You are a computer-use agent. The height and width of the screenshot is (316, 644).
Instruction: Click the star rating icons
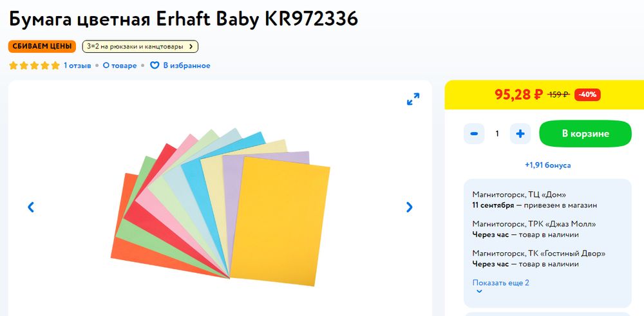(34, 66)
